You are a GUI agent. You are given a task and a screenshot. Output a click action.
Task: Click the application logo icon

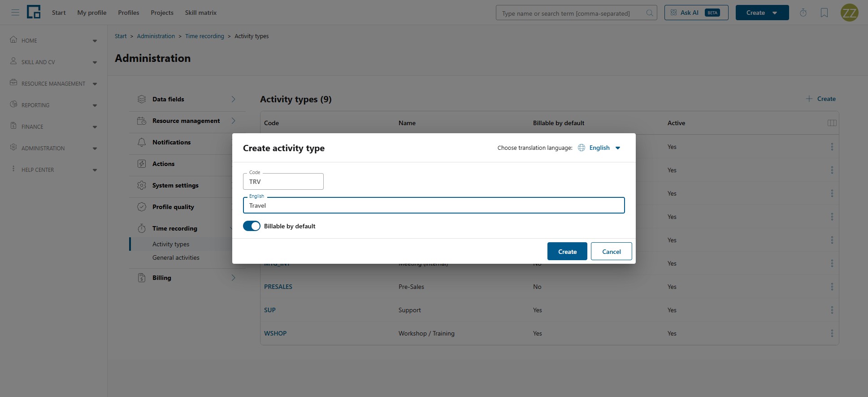click(34, 12)
